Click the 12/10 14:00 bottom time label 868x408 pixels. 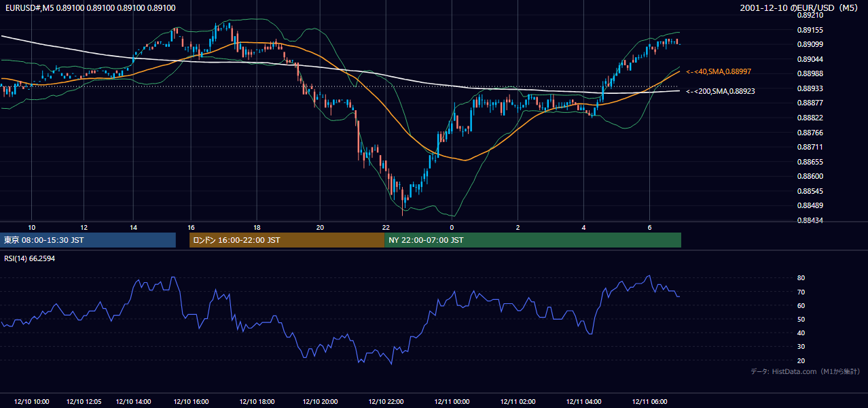tap(133, 402)
